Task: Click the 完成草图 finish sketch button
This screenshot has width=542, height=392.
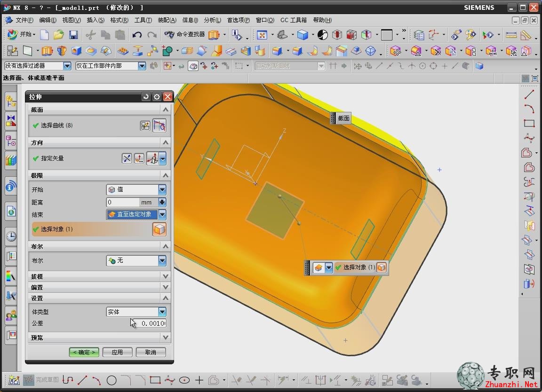Action: (x=41, y=380)
